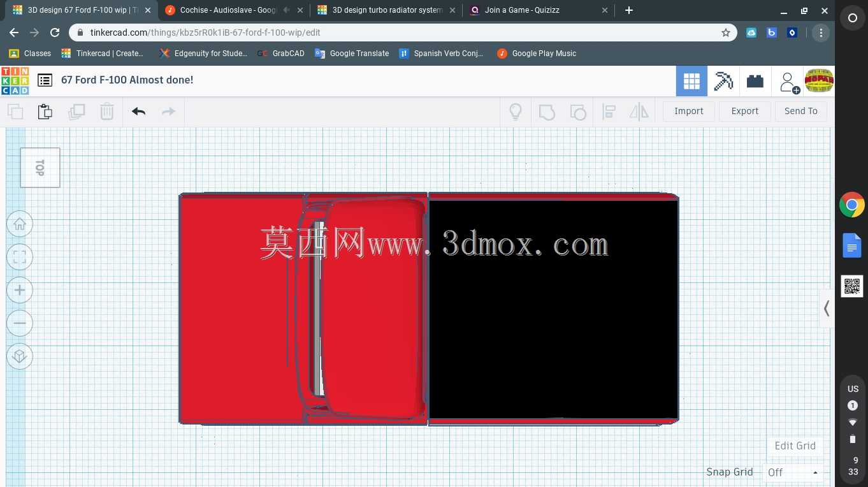This screenshot has height=487, width=868.
Task: Zoom out with the minus icon
Action: (x=20, y=323)
